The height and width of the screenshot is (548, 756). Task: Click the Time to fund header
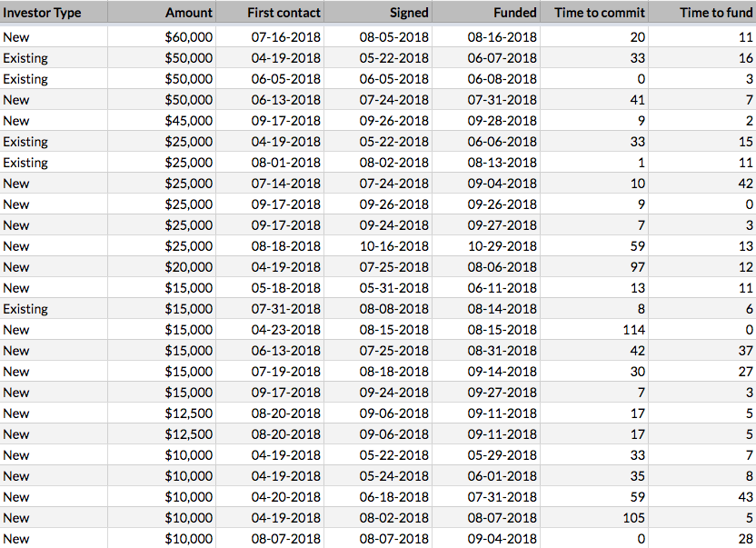tap(716, 13)
